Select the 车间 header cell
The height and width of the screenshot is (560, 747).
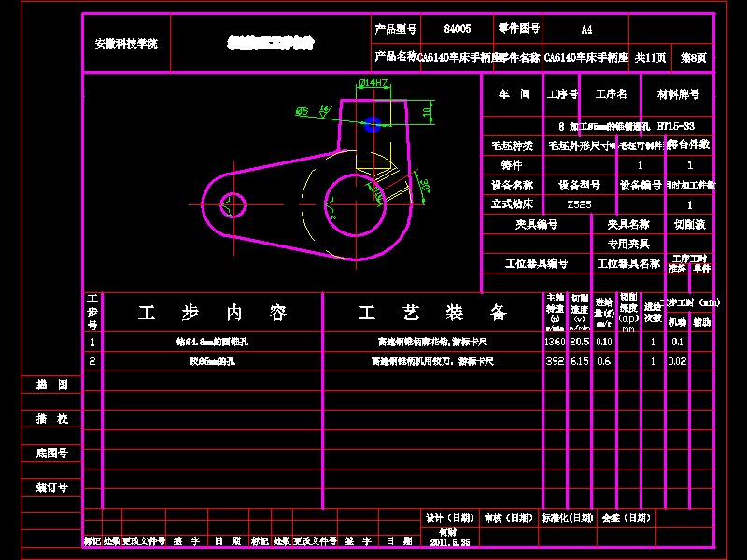(514, 94)
